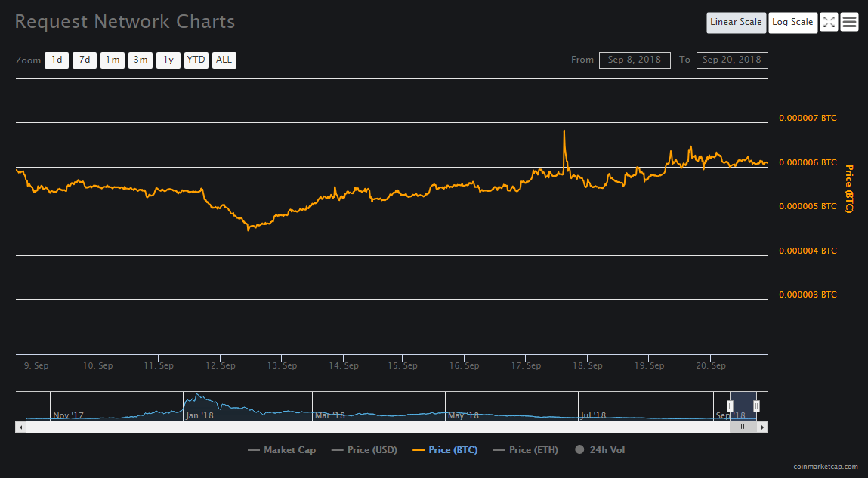Click the 12. Sep axis label
Image resolution: width=868 pixels, height=478 pixels.
pyautogui.click(x=220, y=365)
